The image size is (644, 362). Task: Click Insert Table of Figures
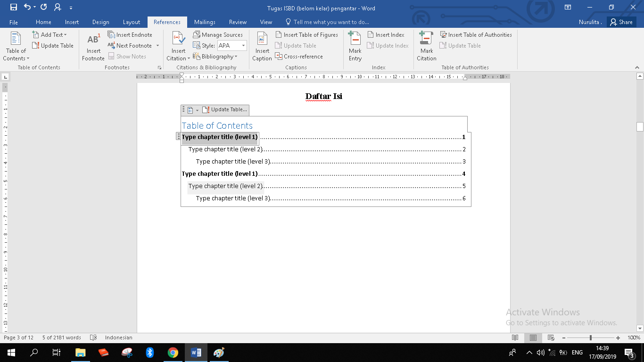306,35
